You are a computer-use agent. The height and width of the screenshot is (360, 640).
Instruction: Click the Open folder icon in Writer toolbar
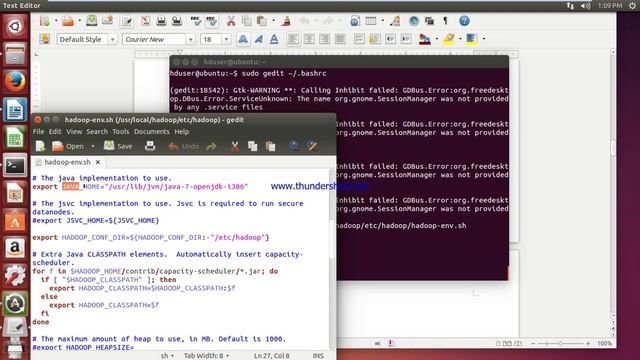coord(68,21)
